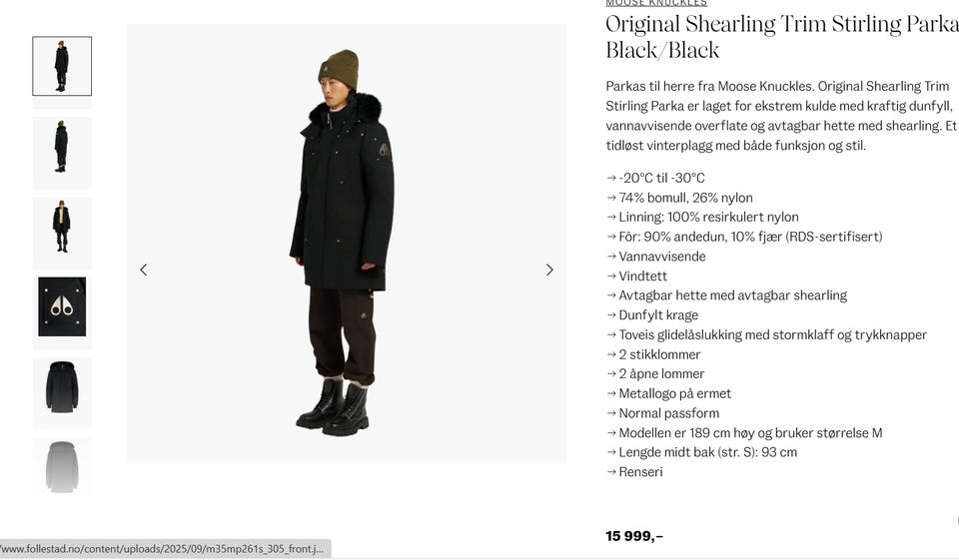Click the Renseri care instruction line
The image size is (959, 560).
[x=634, y=472]
